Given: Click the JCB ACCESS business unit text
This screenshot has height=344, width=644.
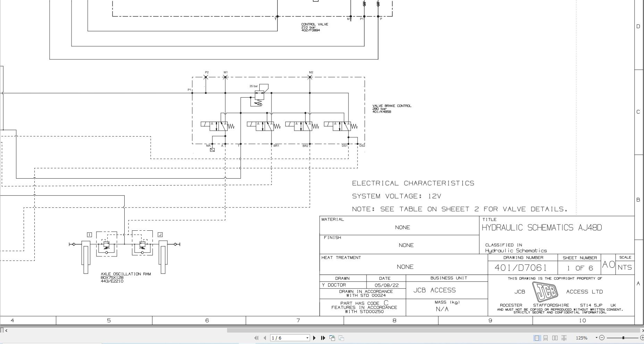Looking at the screenshot, I should point(434,290).
